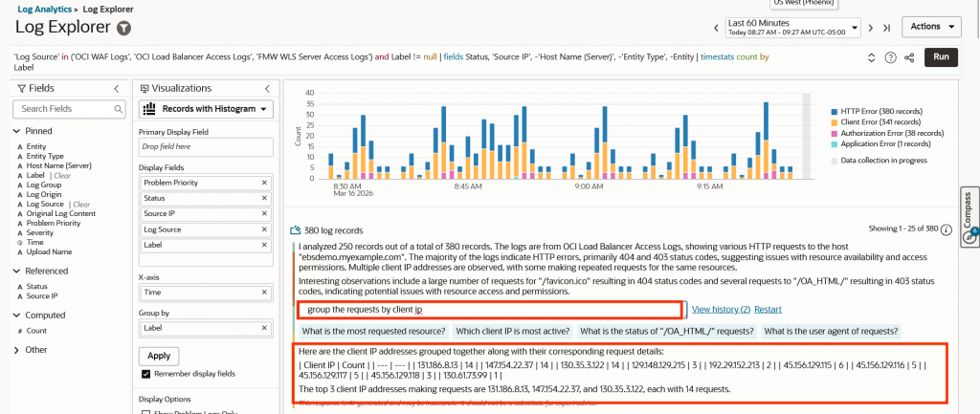Select Host Name (Server) field

pyautogui.click(x=58, y=165)
